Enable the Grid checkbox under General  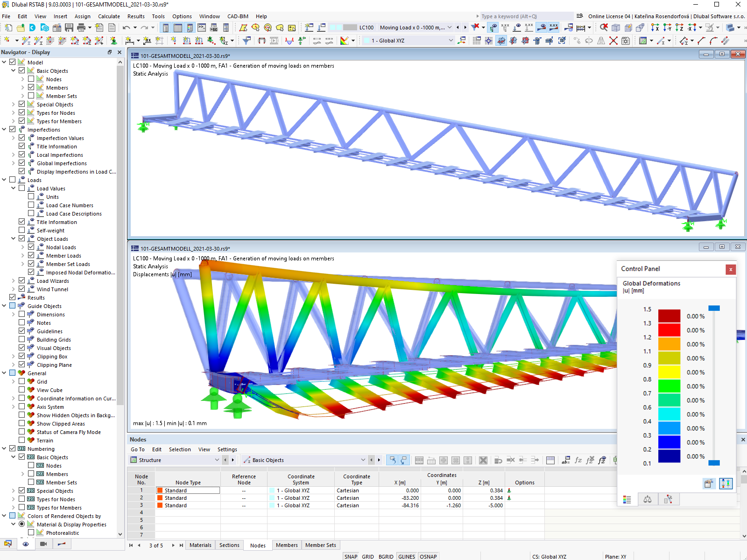click(x=21, y=381)
